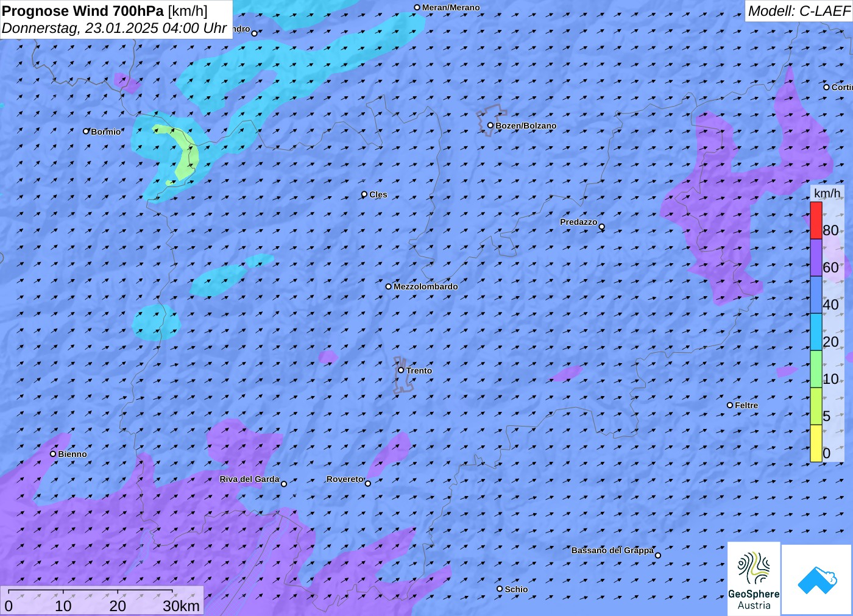Click the Trento city marker
The width and height of the screenshot is (853, 616).
[x=401, y=370]
